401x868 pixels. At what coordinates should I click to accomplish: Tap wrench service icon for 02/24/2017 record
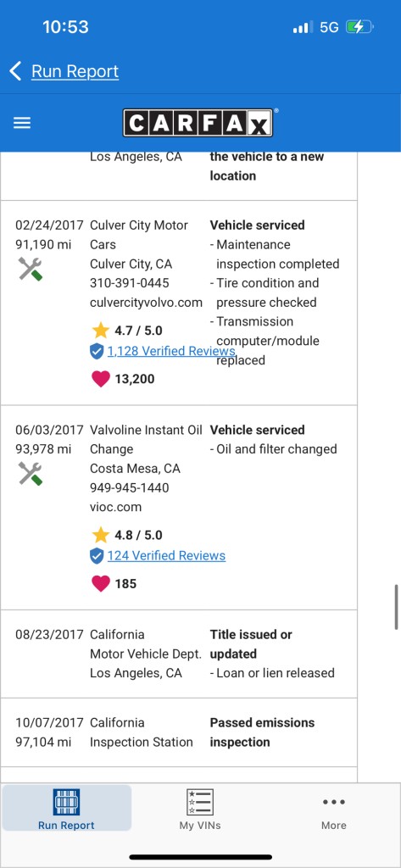31,269
